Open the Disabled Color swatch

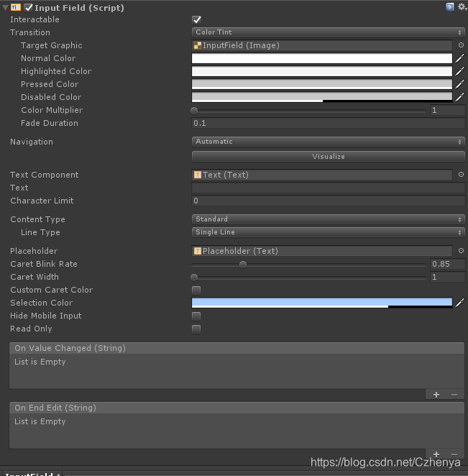tap(322, 97)
